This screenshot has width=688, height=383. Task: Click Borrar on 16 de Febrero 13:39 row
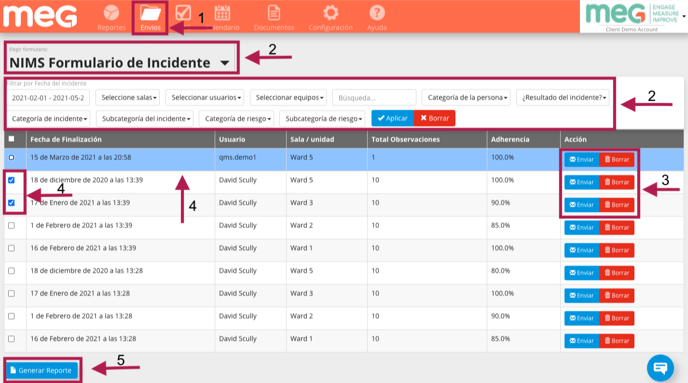tap(616, 250)
